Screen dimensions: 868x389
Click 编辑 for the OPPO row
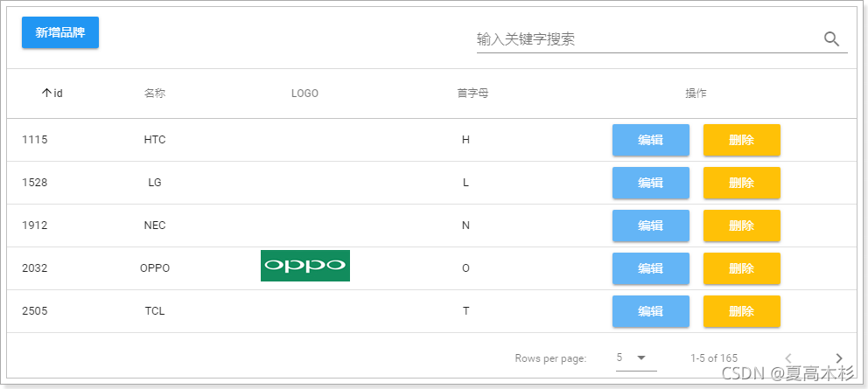click(x=650, y=268)
